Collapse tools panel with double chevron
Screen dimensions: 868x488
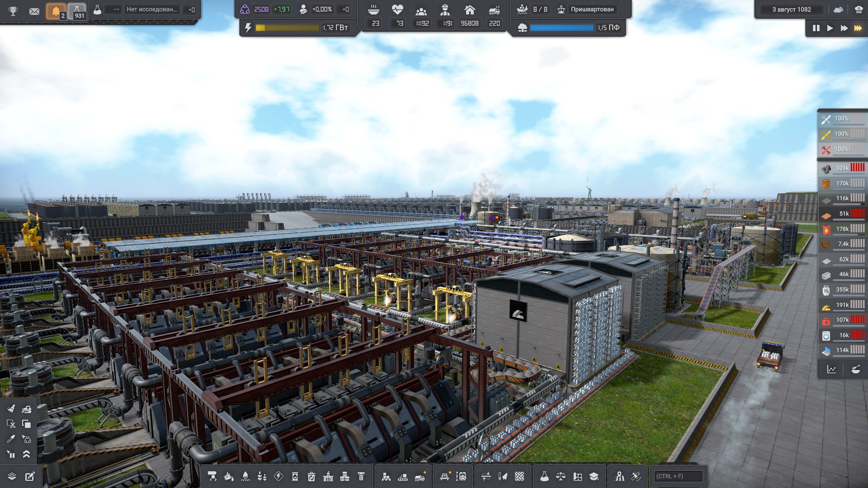[x=27, y=454]
